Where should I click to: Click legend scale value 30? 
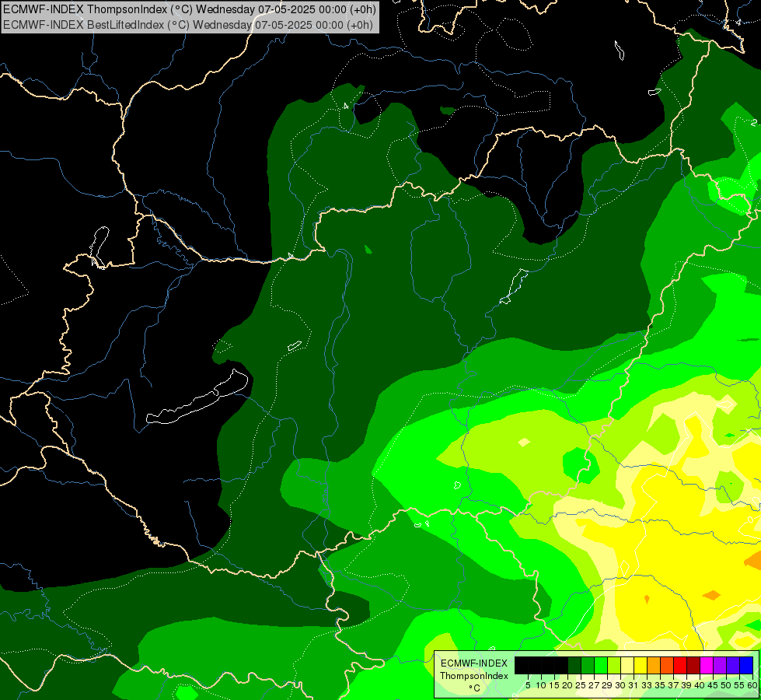tap(620, 685)
